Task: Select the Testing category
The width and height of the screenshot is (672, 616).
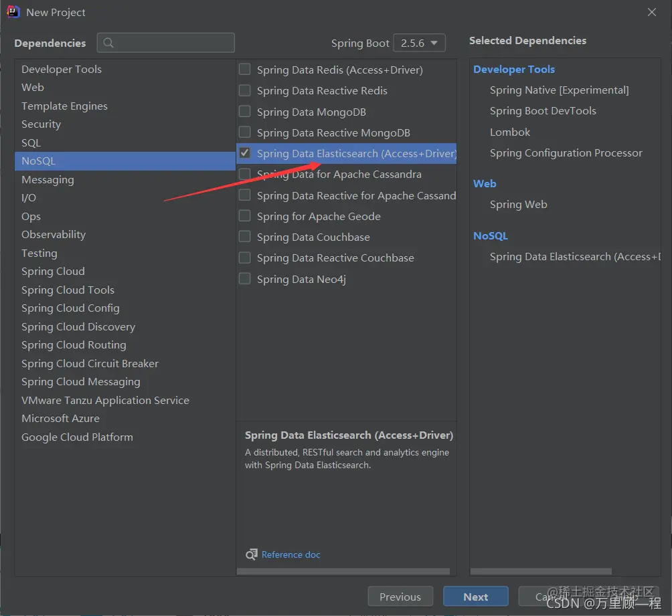Action: tap(124, 253)
